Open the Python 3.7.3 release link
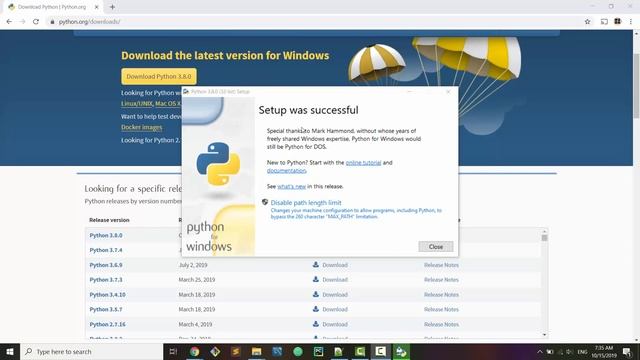Viewport: 640px width, 360px height. click(106, 280)
